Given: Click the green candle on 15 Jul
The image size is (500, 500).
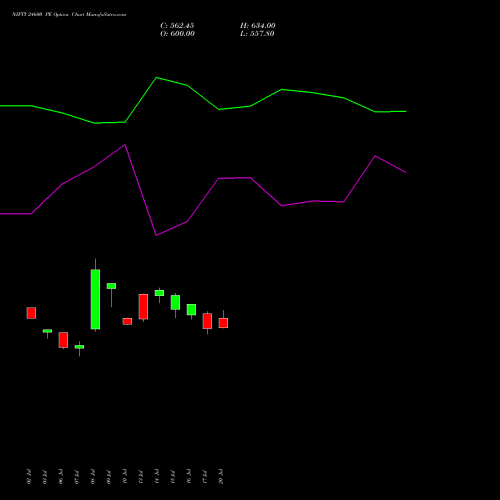Looking at the screenshot, I should pyautogui.click(x=175, y=302).
